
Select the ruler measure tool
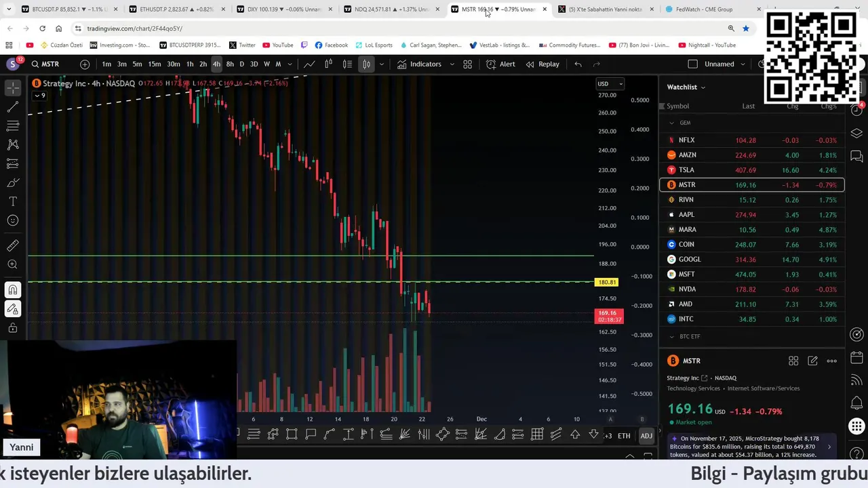(x=13, y=245)
